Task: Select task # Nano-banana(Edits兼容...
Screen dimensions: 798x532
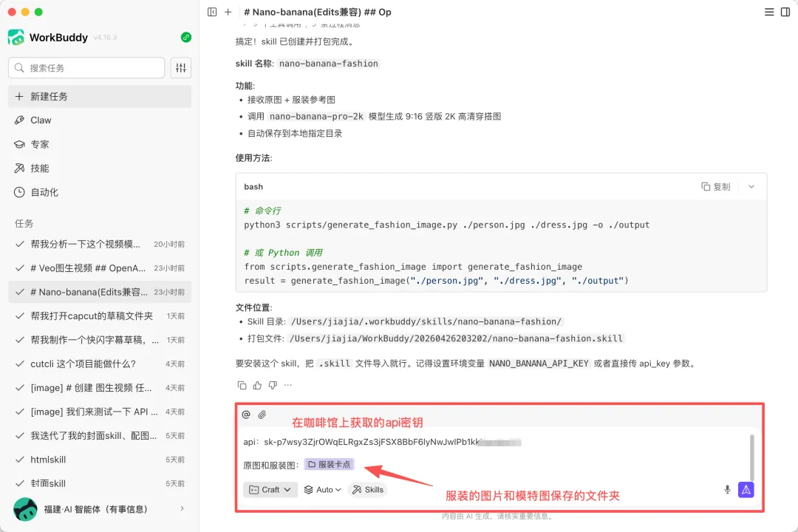Action: 99,292
